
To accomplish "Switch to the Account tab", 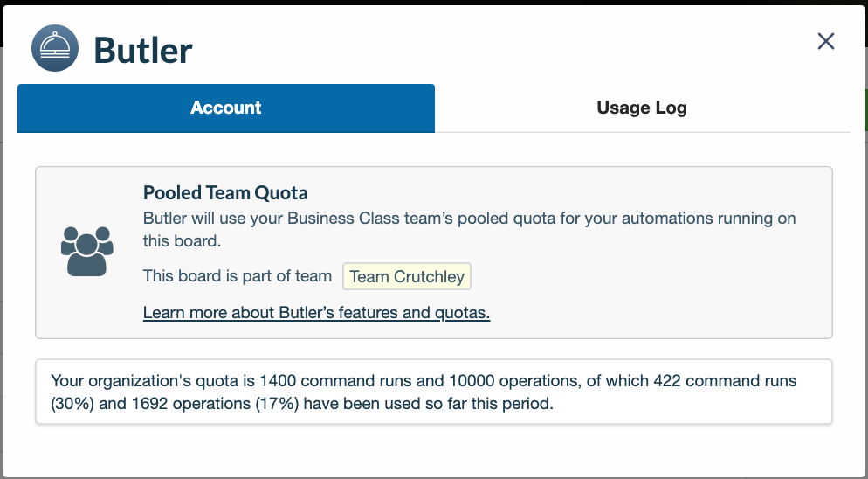I will pyautogui.click(x=226, y=108).
